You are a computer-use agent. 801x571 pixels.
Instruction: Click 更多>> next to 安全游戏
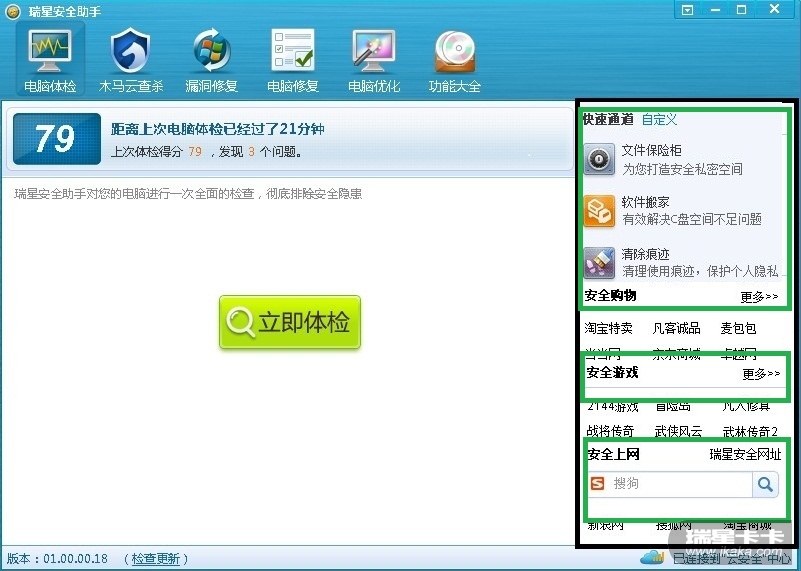click(761, 374)
